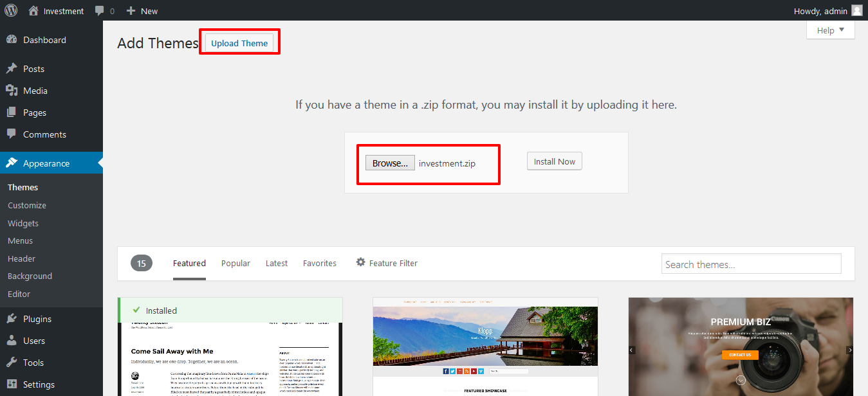The height and width of the screenshot is (396, 868).
Task: Select the Favorites tab
Action: [320, 263]
